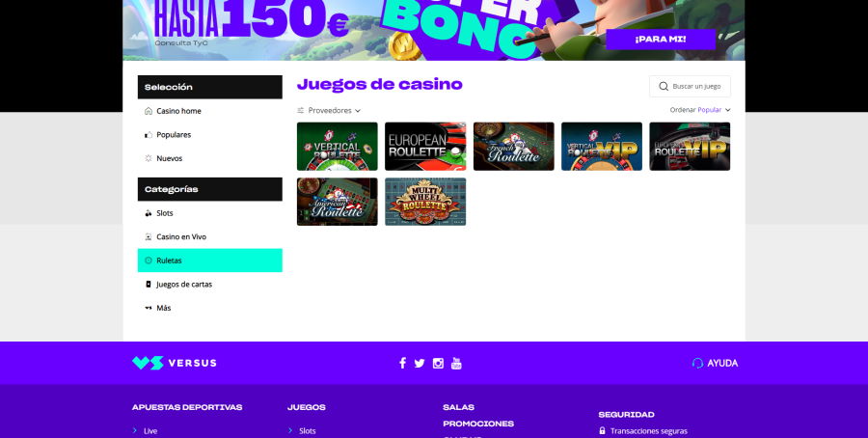The width and height of the screenshot is (868, 438).
Task: Open the Twitter icon in footer
Action: tap(420, 364)
